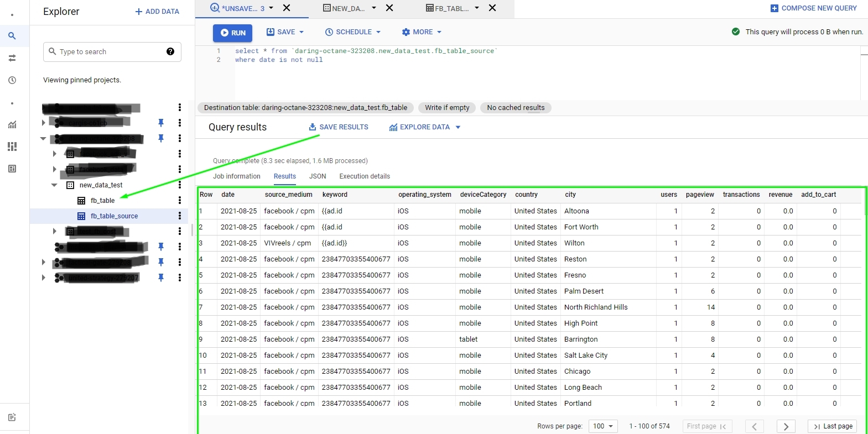Open the SAVE dropdown menu
Image resolution: width=868 pixels, height=434 pixels.
point(302,32)
